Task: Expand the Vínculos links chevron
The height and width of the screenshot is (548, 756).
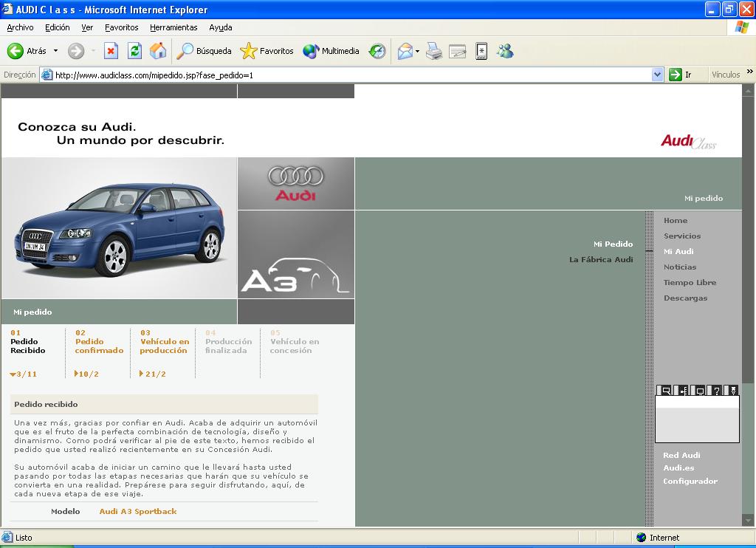Action: (750, 72)
